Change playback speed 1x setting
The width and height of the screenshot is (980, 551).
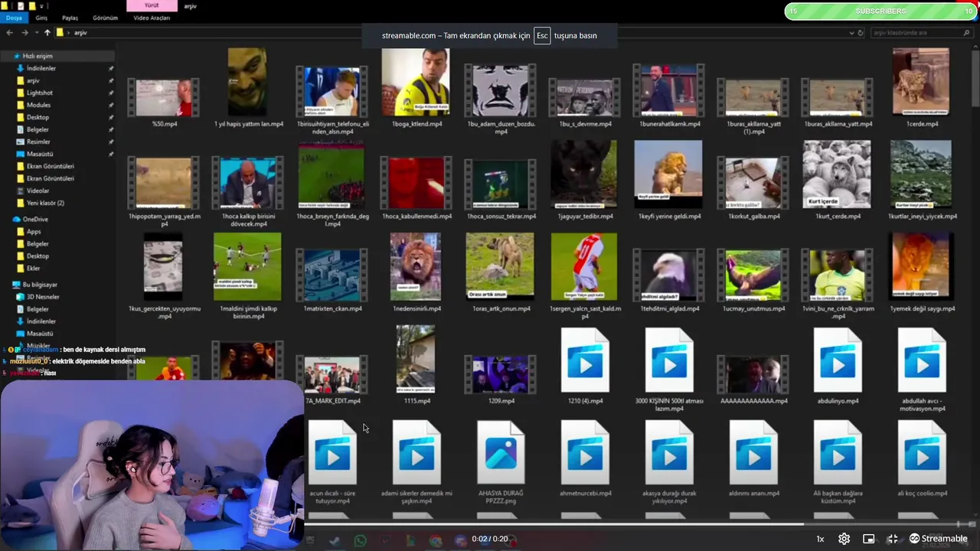click(820, 539)
